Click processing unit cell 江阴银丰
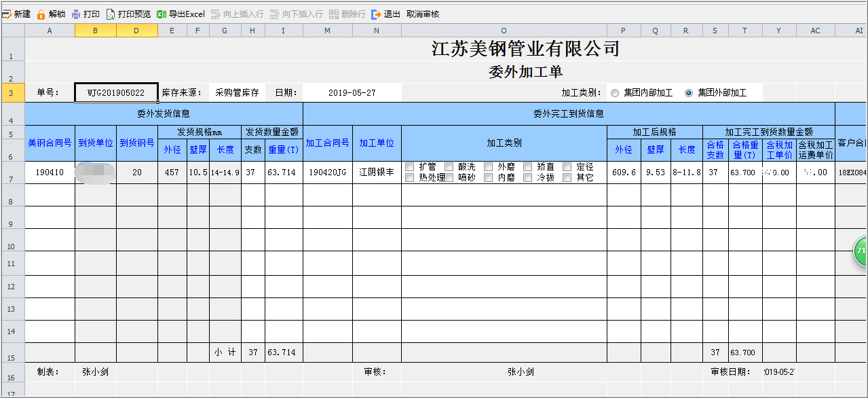This screenshot has height=398, width=868. 377,173
